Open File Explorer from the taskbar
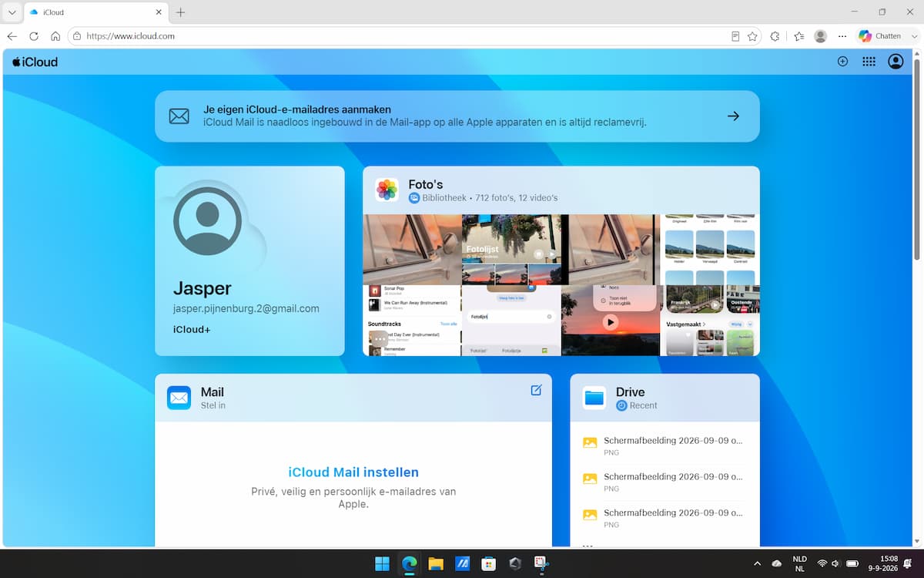The width and height of the screenshot is (924, 578). [436, 564]
